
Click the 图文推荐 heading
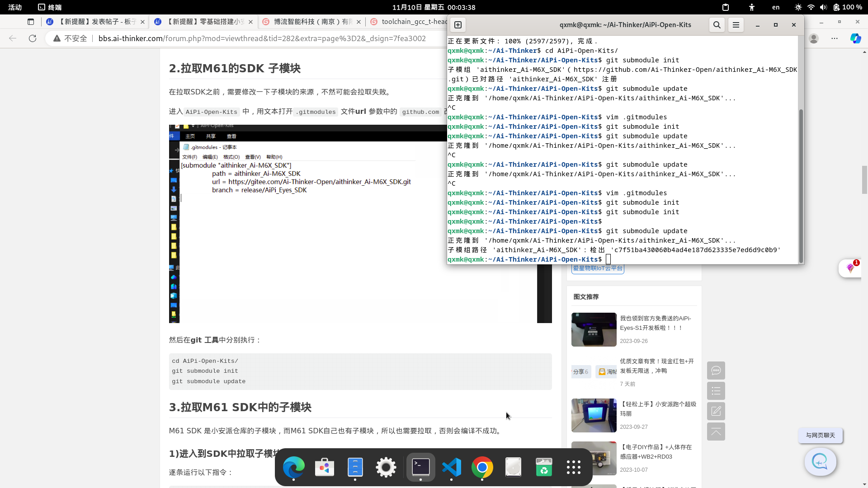click(586, 297)
